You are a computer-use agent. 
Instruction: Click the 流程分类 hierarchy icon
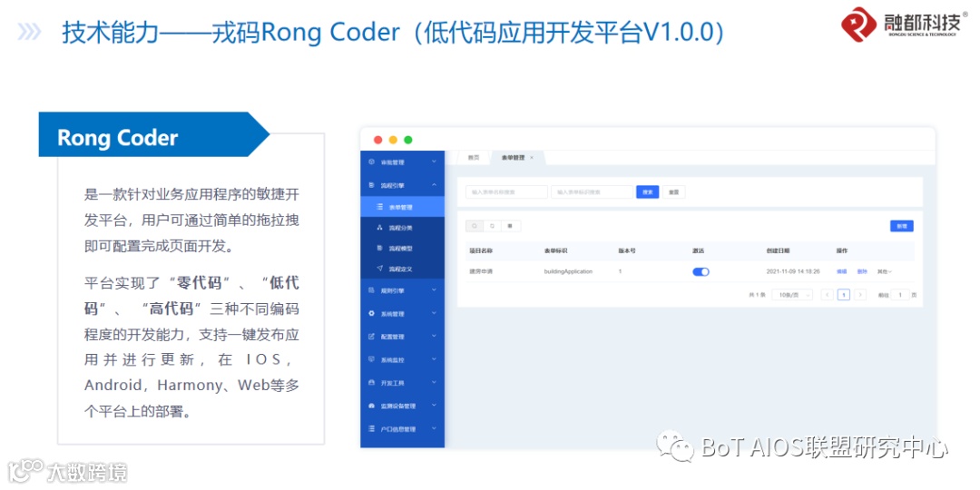coord(380,228)
